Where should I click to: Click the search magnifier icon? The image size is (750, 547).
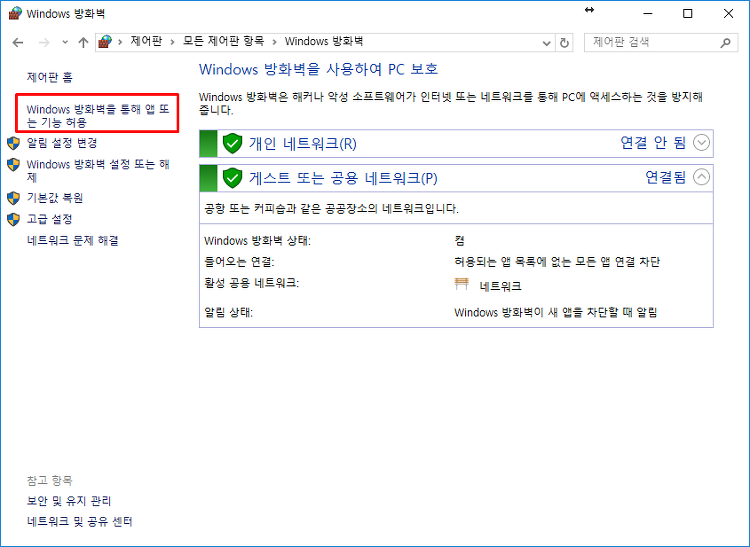tap(726, 43)
